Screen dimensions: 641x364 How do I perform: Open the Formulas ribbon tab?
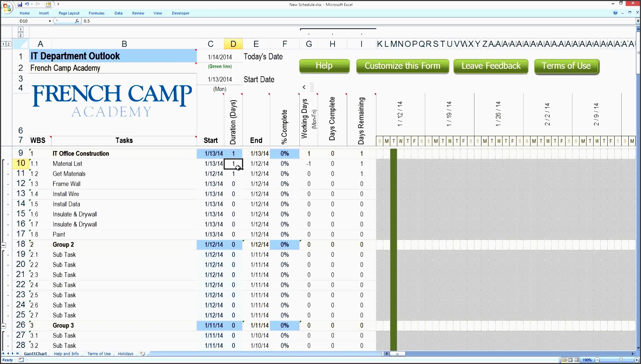[96, 13]
